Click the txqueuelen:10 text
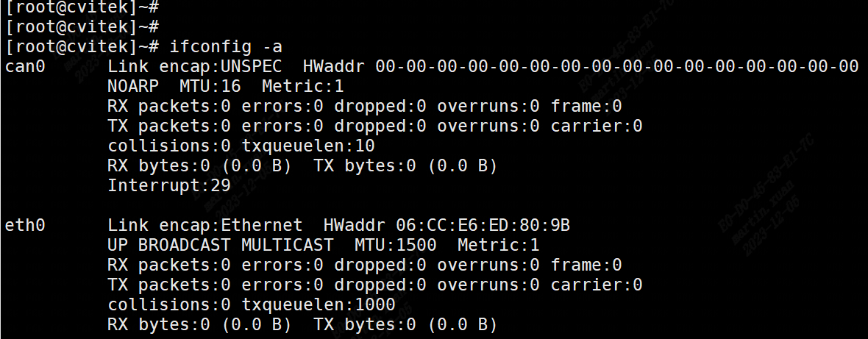 [308, 146]
